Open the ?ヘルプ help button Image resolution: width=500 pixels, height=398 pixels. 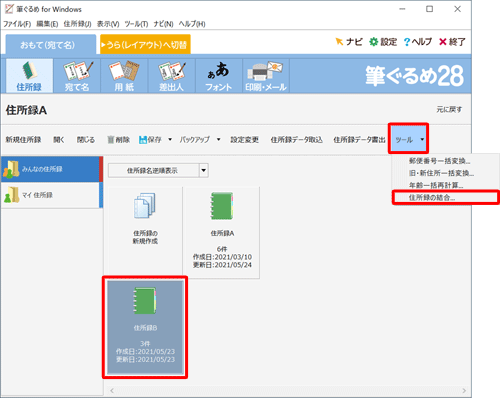point(417,42)
